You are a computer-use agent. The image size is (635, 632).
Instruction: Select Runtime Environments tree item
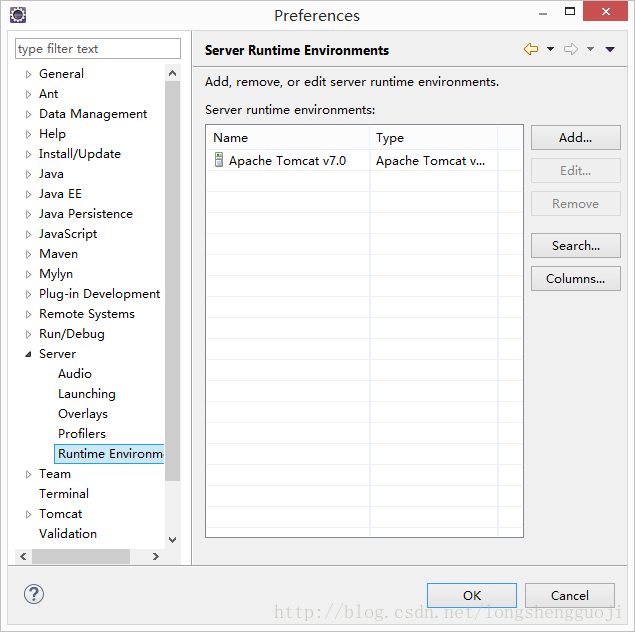(109, 453)
